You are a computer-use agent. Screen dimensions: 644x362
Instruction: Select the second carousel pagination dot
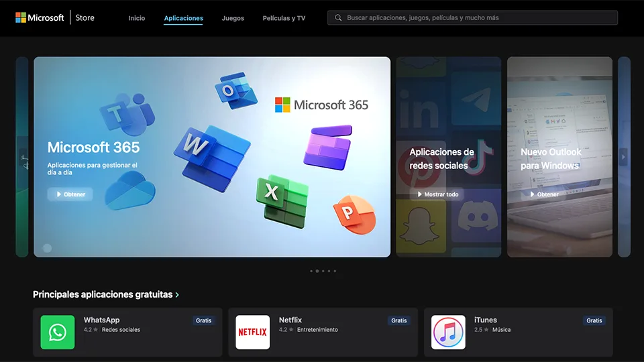pos(317,271)
